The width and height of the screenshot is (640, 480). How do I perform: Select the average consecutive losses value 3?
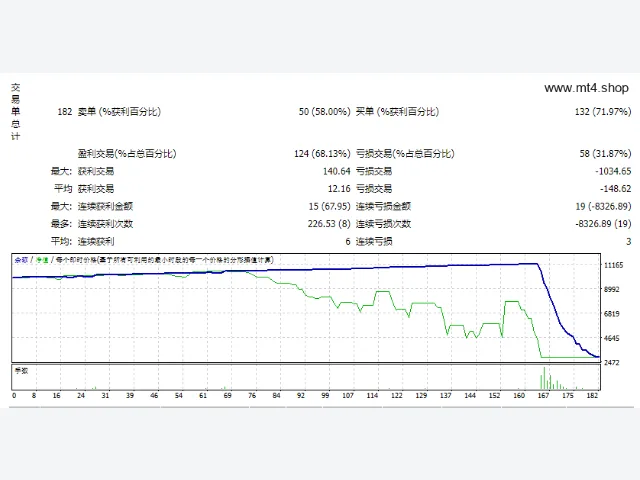[x=629, y=242]
